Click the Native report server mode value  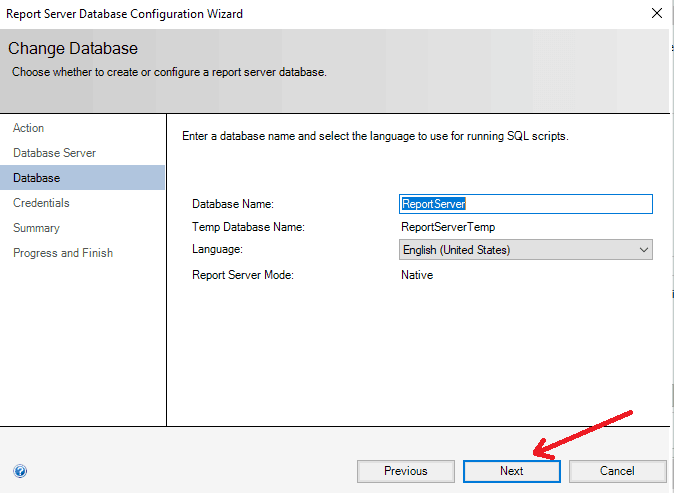click(x=417, y=275)
